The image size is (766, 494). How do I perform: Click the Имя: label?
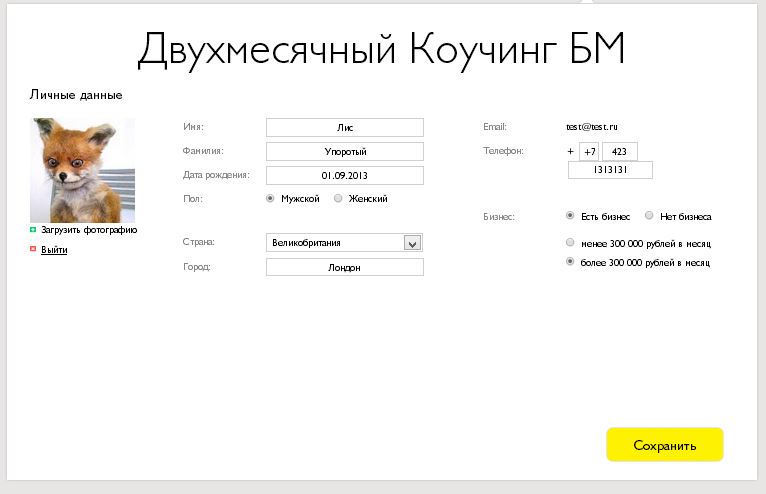click(193, 127)
